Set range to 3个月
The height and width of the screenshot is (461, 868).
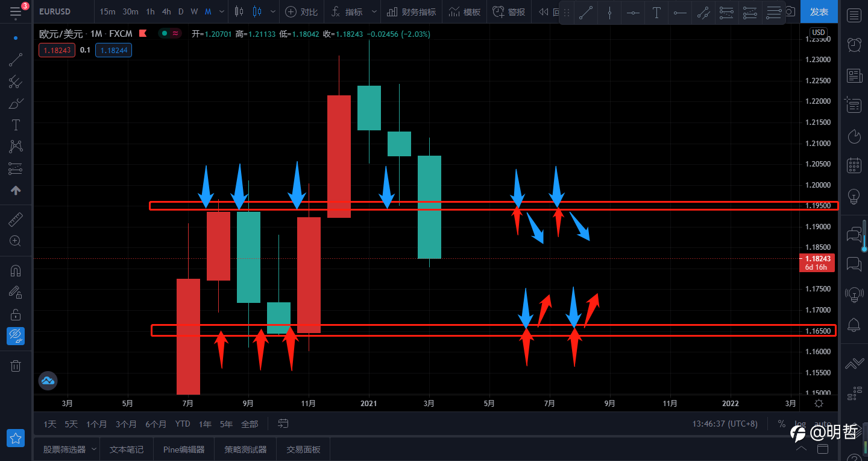point(127,424)
